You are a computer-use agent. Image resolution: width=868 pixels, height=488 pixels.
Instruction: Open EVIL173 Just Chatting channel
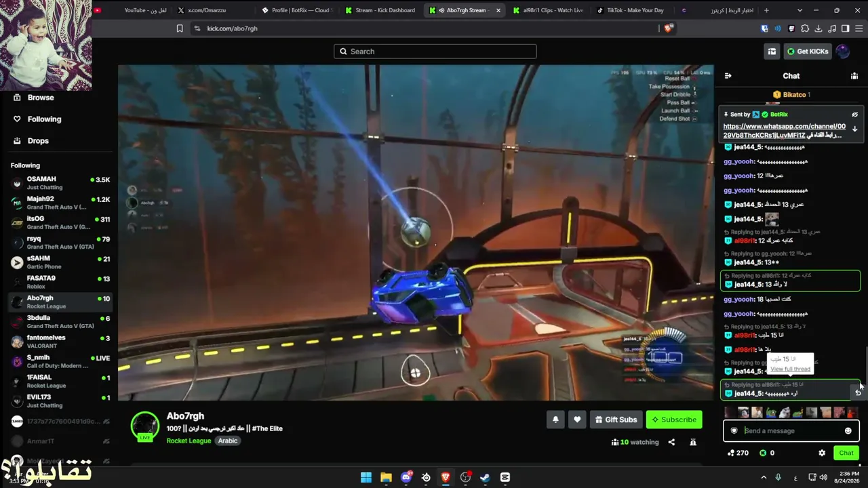pyautogui.click(x=60, y=401)
